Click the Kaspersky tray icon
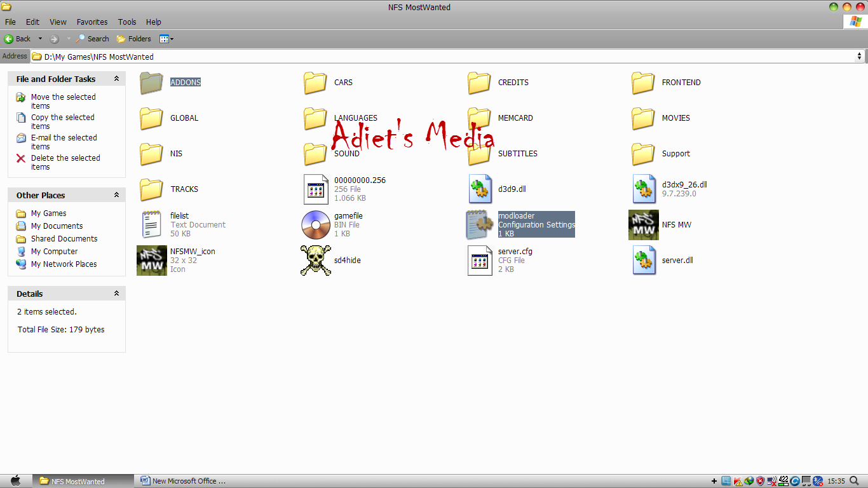This screenshot has width=868, height=488. coord(738,481)
